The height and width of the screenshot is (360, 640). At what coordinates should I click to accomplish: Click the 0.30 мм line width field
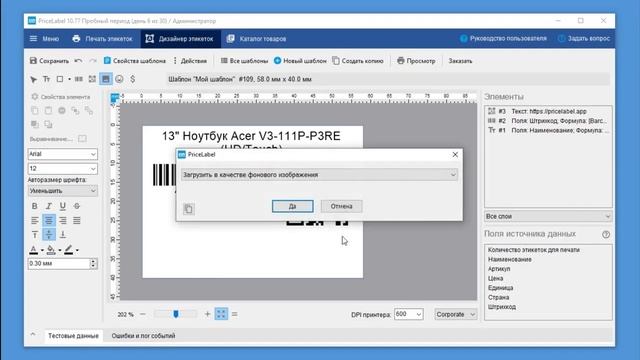(58, 264)
